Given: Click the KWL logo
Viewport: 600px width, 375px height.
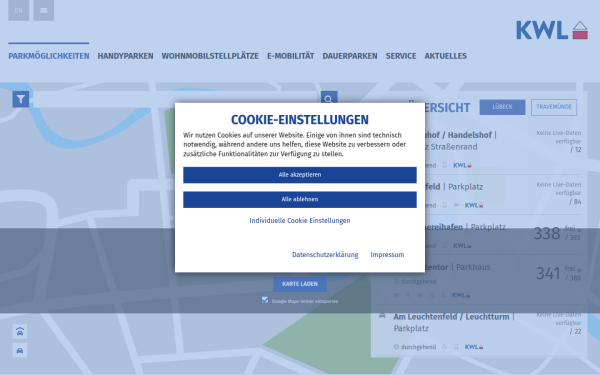Looking at the screenshot, I should pos(551,30).
